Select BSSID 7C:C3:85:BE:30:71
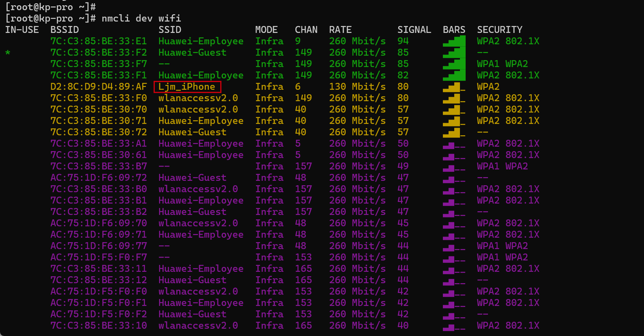The height and width of the screenshot is (336, 644). point(99,121)
